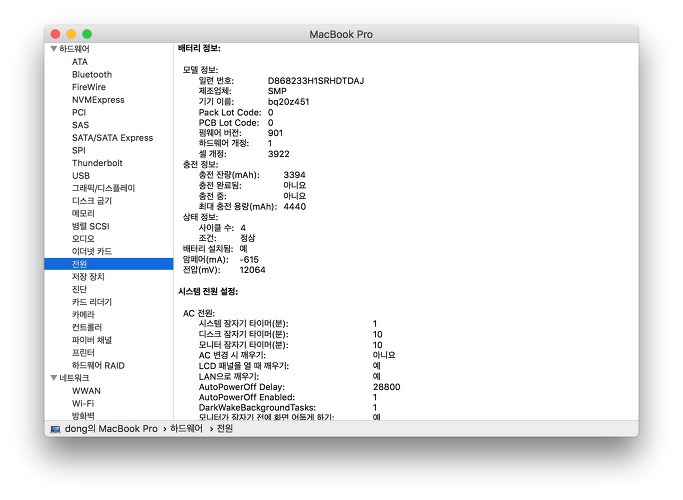Open 카드 리더기 entry
The width and height of the screenshot is (683, 500).
[x=91, y=302]
